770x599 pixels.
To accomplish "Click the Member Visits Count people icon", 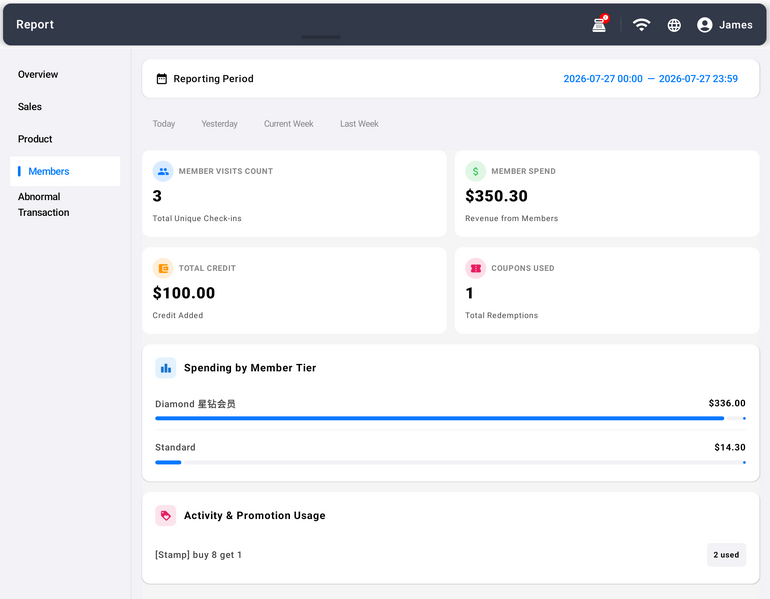I will click(163, 171).
